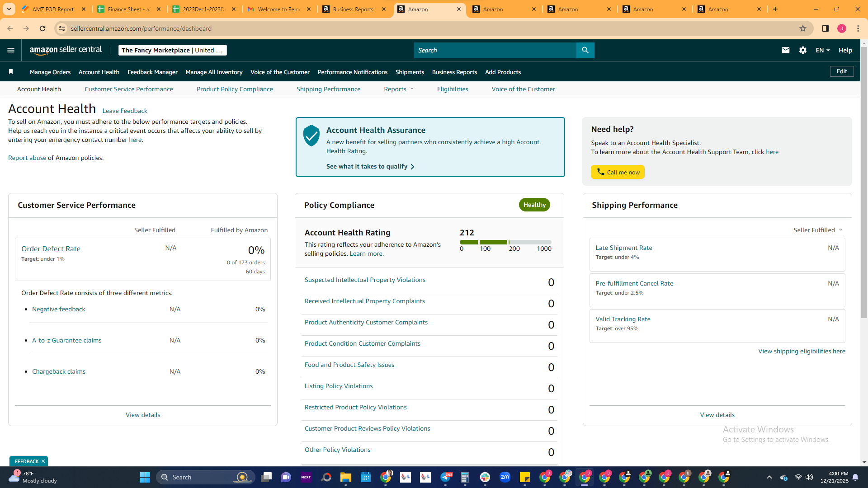Image resolution: width=868 pixels, height=488 pixels.
Task: Toggle the Chrome side panel icon
Action: (x=826, y=28)
